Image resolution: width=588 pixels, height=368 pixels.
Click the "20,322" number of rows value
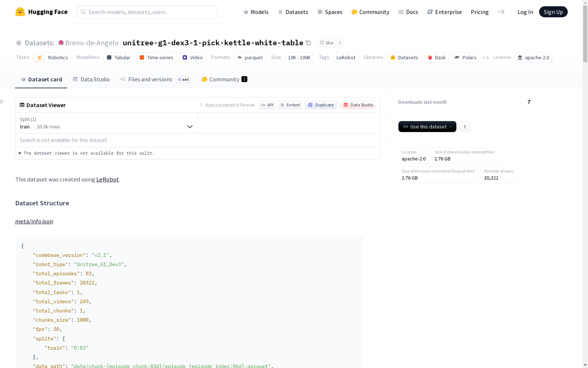pyautogui.click(x=491, y=178)
